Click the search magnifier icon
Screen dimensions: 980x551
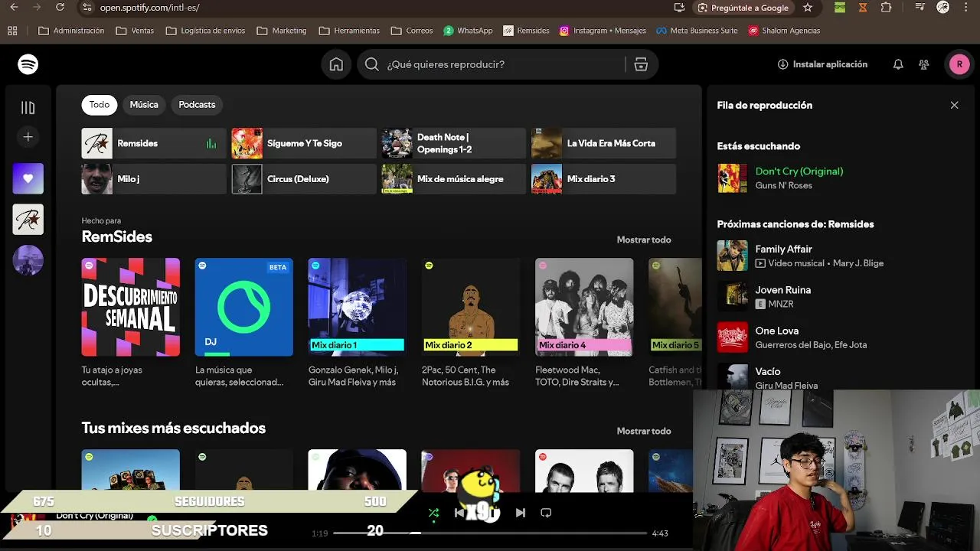pos(372,64)
